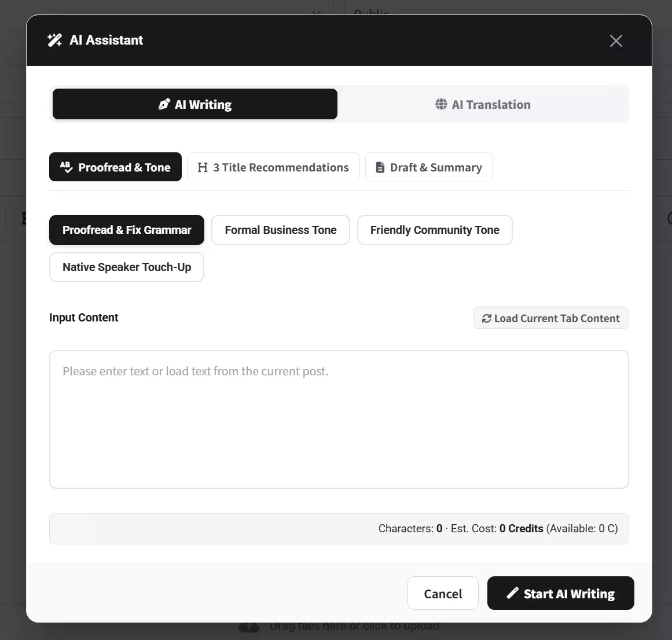Select the 3 Title Recommendations tab
The image size is (672, 640).
[x=273, y=167]
